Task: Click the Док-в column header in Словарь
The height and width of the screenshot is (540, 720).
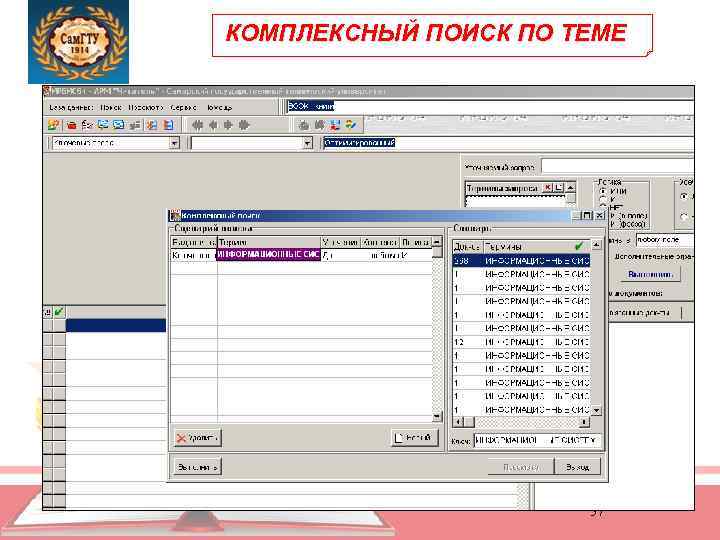Action: coord(467,247)
